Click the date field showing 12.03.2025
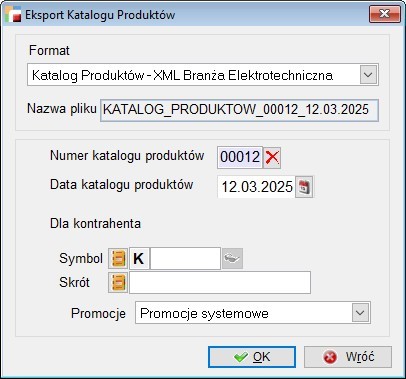 point(256,187)
